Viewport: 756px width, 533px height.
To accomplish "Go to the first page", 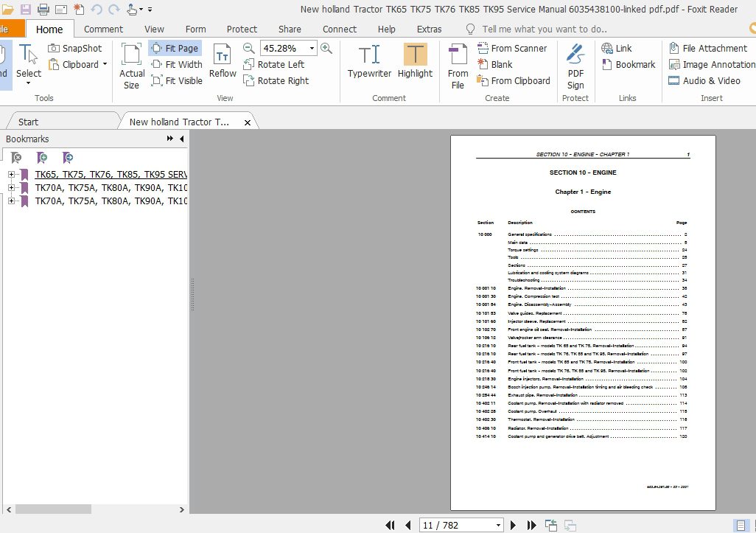I will tap(390, 525).
